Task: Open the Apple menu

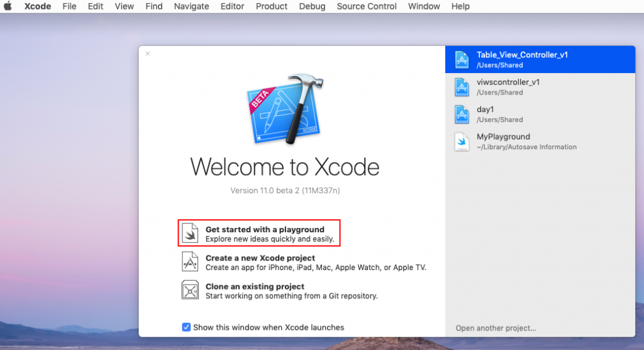Action: 8,6
